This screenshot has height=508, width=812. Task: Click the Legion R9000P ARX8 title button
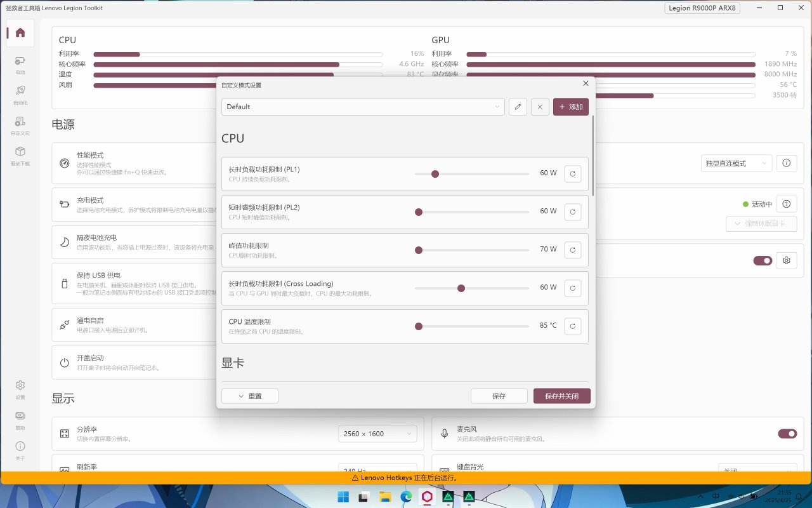pos(702,8)
